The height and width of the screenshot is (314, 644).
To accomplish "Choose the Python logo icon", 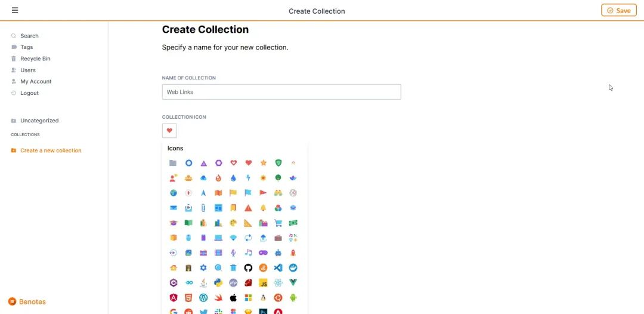I will 218,283.
